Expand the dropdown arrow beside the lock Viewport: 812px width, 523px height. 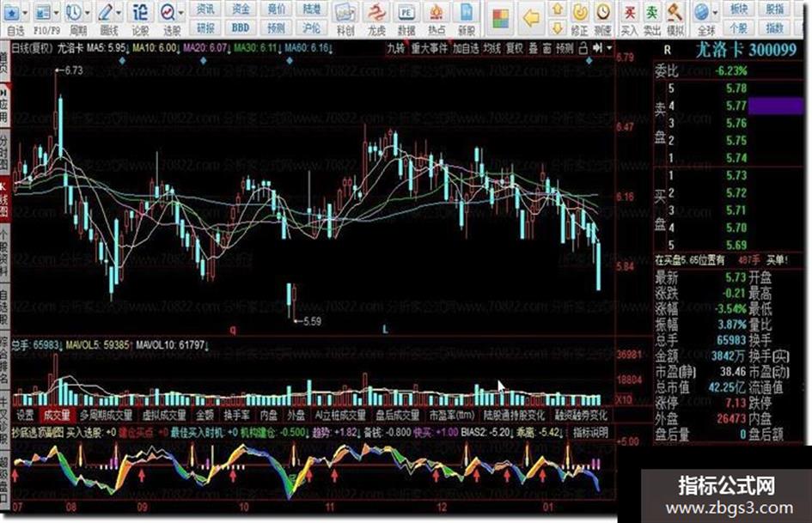coord(609,48)
